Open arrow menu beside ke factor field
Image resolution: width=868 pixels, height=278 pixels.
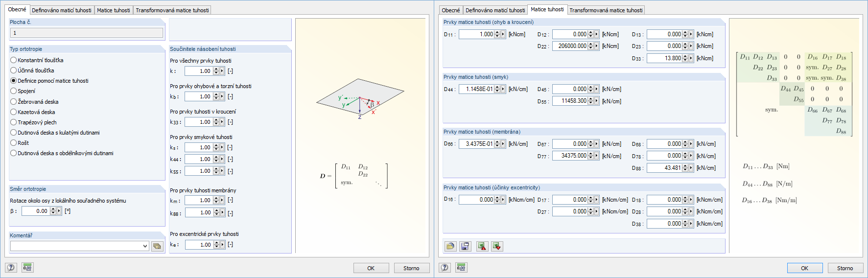point(222,245)
